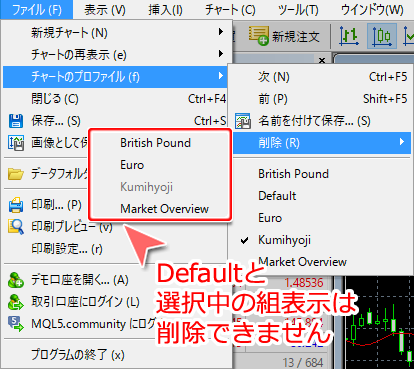Choose 名前を付けて保存... (S) entry
The width and height of the screenshot is (414, 369).
(322, 121)
